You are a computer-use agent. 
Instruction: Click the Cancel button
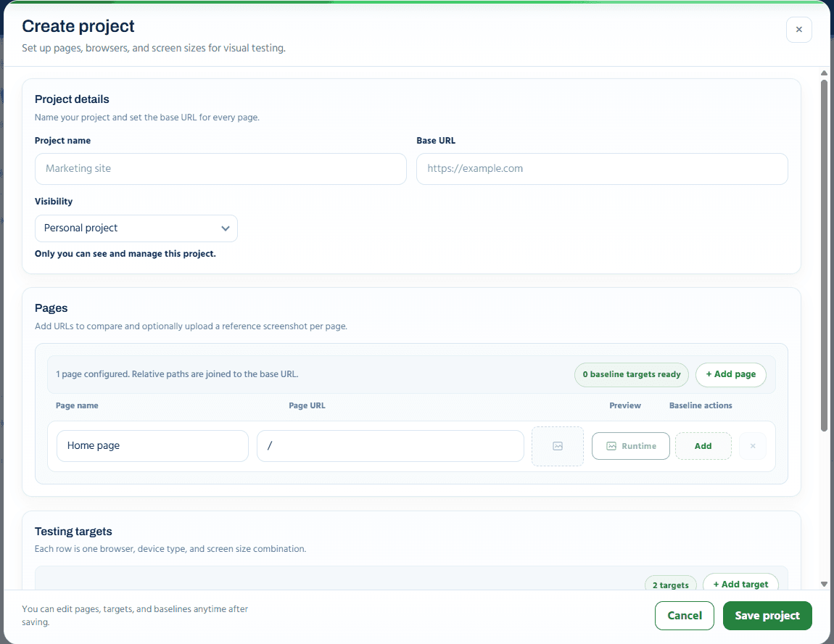[x=684, y=615]
